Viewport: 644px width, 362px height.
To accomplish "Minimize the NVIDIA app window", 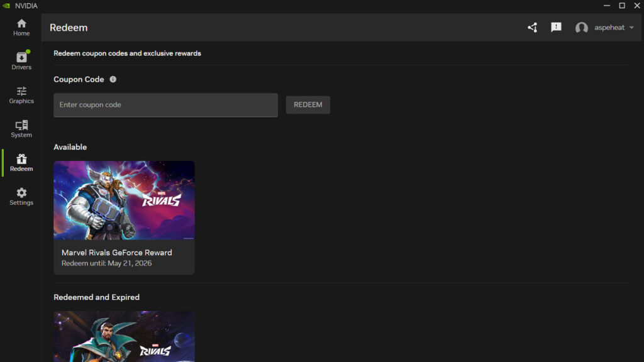I will (x=607, y=6).
